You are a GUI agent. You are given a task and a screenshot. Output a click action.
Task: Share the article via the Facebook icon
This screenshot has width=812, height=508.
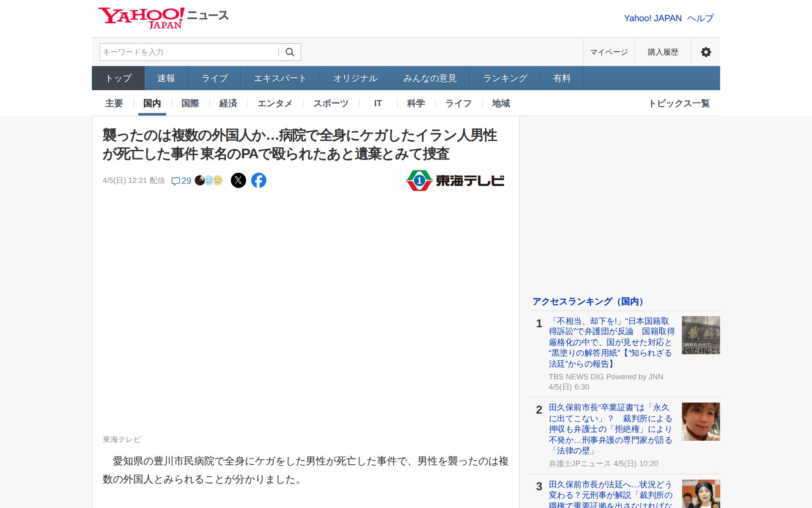(x=259, y=180)
